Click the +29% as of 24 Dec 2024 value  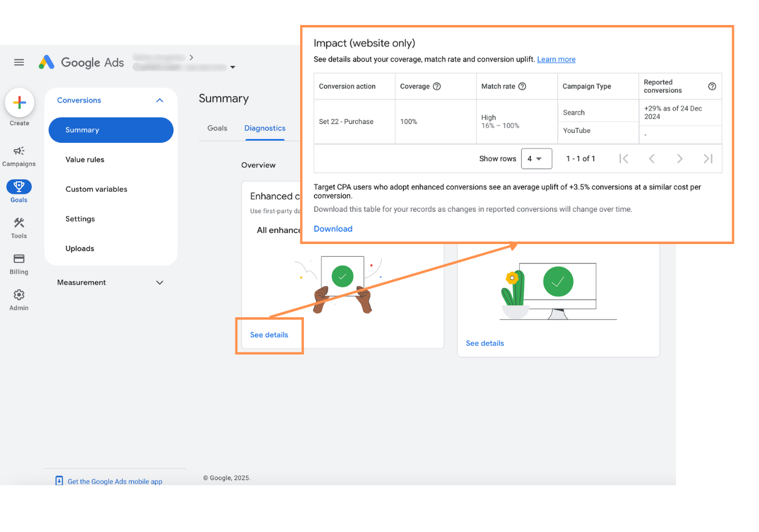[673, 112]
